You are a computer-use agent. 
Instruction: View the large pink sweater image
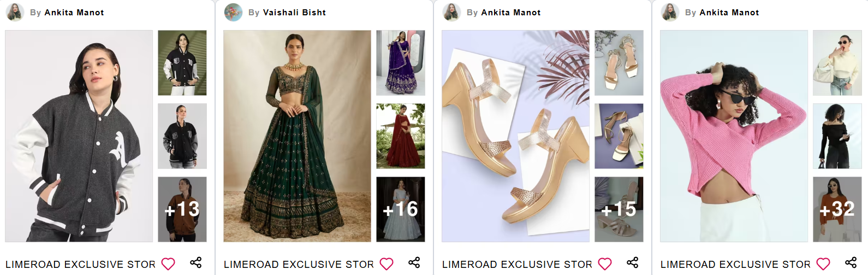pyautogui.click(x=734, y=136)
